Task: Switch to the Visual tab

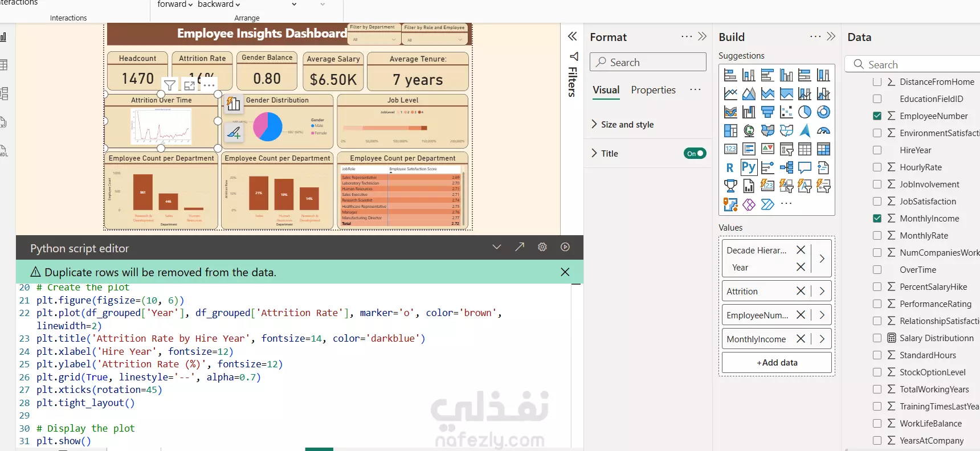Action: (606, 90)
